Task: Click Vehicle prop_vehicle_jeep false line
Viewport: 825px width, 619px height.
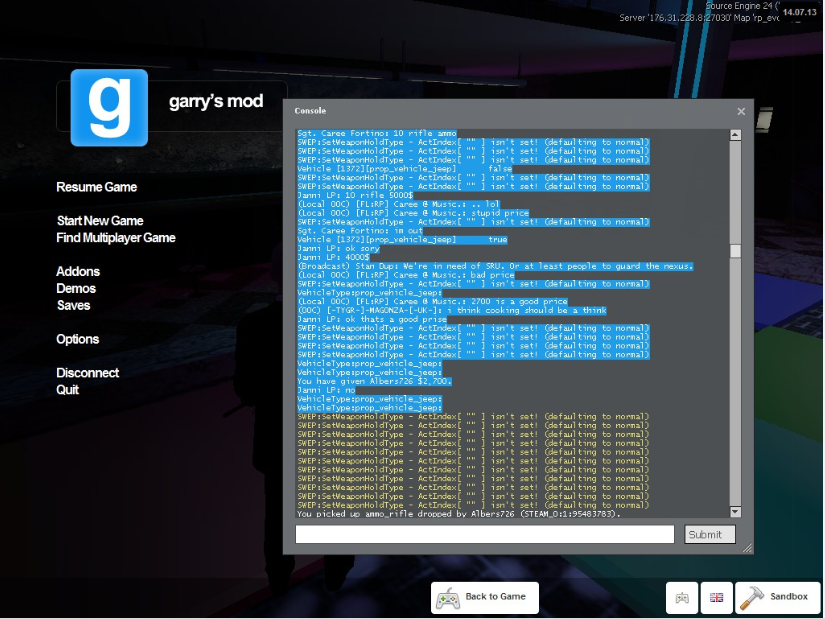Action: (405, 169)
